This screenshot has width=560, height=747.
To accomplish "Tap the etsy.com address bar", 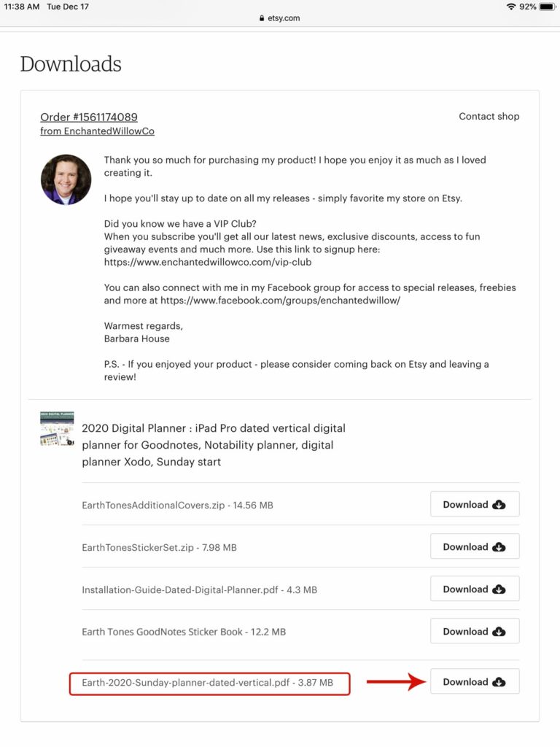I will click(280, 18).
